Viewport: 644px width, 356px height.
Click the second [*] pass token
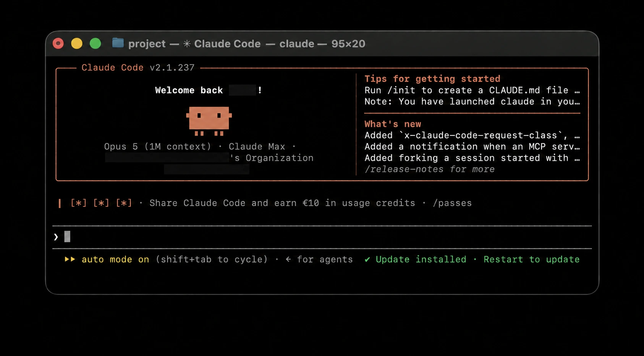(101, 203)
